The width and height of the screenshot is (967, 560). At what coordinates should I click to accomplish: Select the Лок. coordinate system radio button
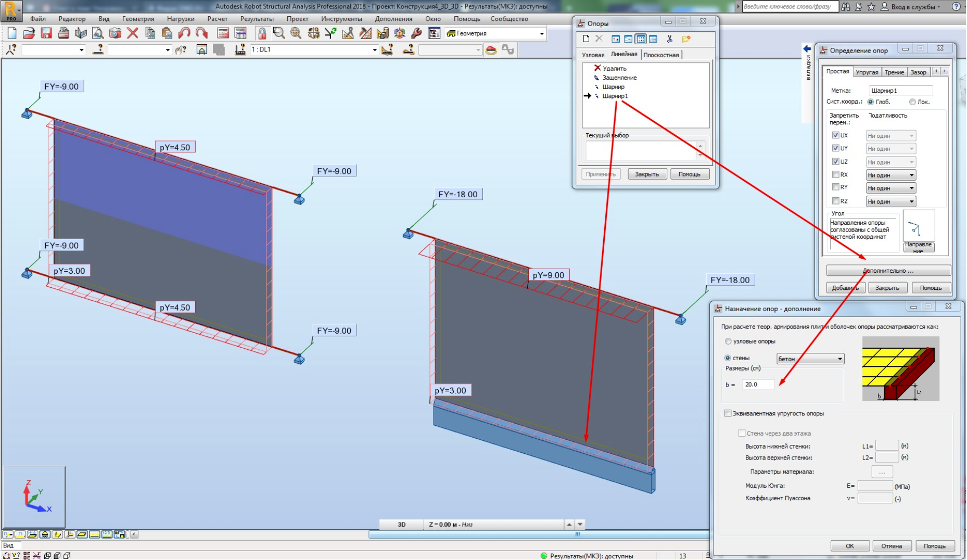pos(912,102)
